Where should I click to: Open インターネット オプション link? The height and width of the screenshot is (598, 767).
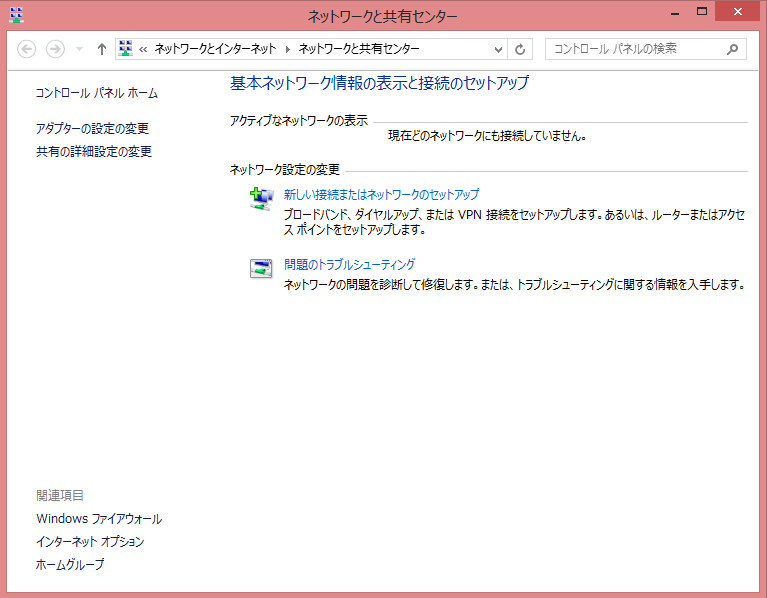pos(90,542)
